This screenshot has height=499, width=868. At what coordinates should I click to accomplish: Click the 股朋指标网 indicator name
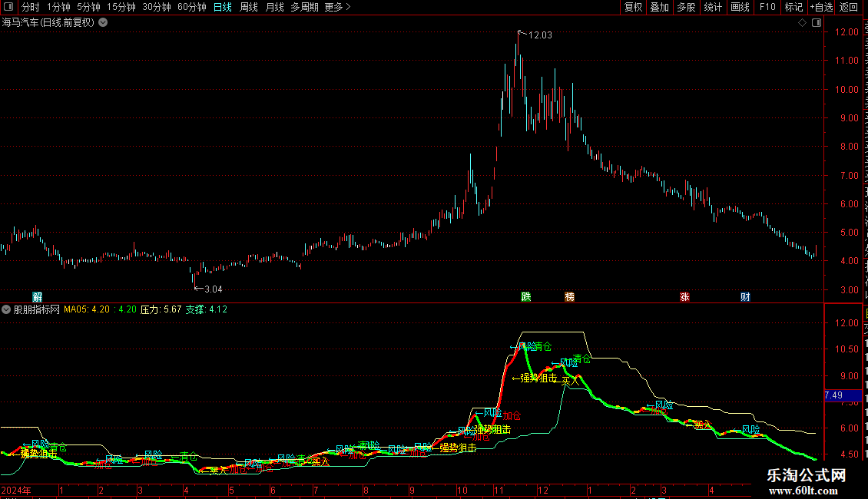click(37, 310)
